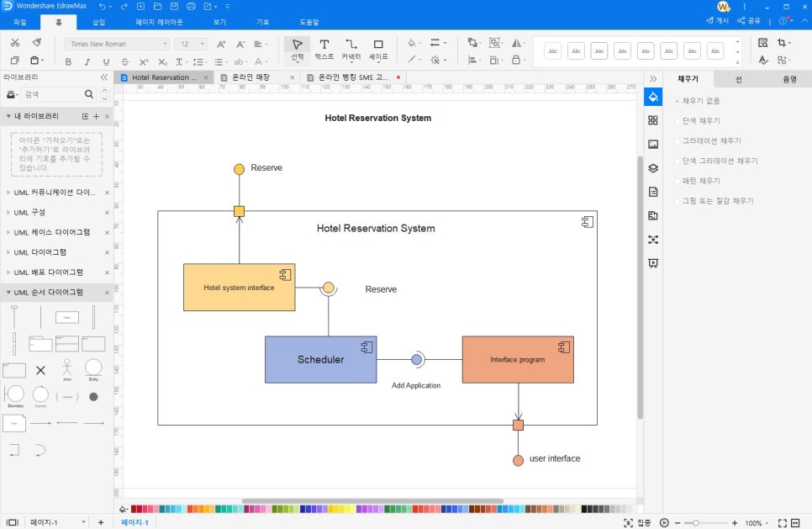Open the 파일 menu
This screenshot has height=529, width=812.
(19, 22)
